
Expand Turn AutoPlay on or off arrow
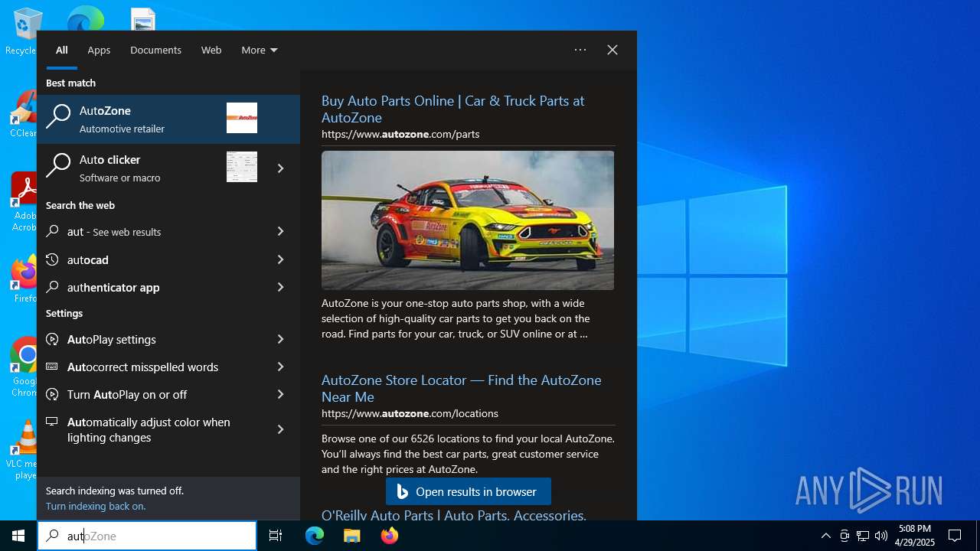pos(281,394)
